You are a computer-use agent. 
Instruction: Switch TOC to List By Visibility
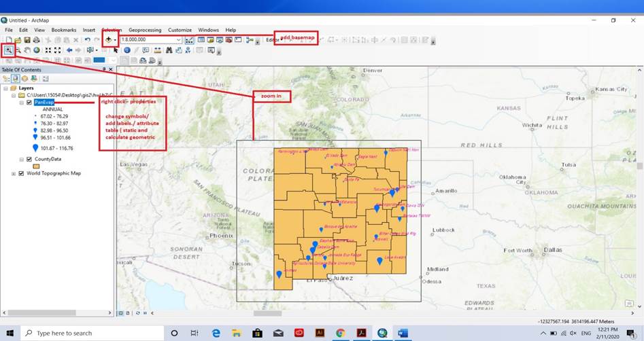(24, 78)
